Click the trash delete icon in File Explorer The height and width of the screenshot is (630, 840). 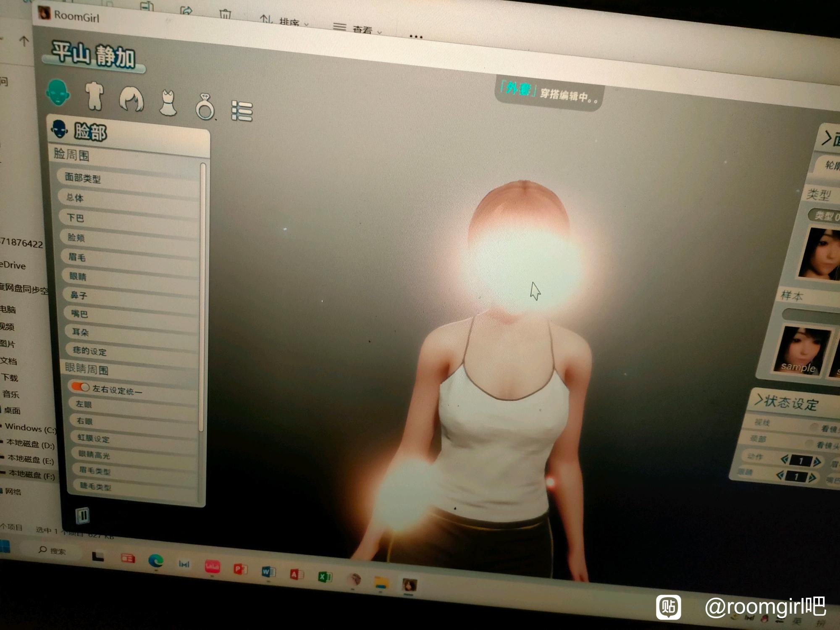tap(225, 14)
